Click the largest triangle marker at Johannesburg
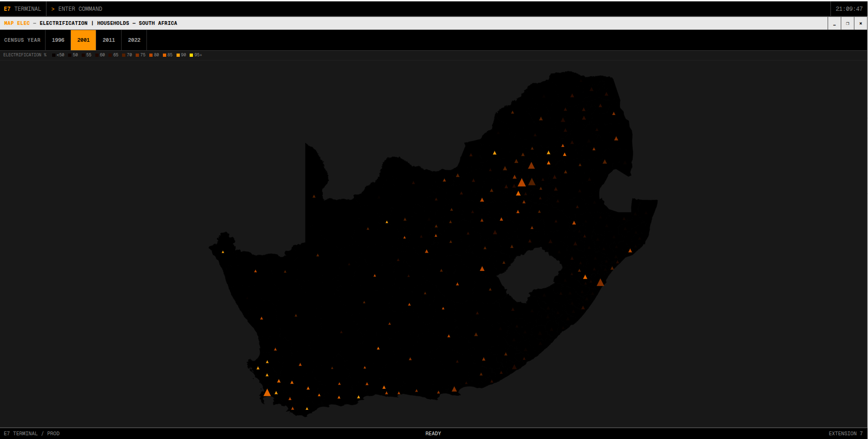868x439 pixels. [x=522, y=182]
